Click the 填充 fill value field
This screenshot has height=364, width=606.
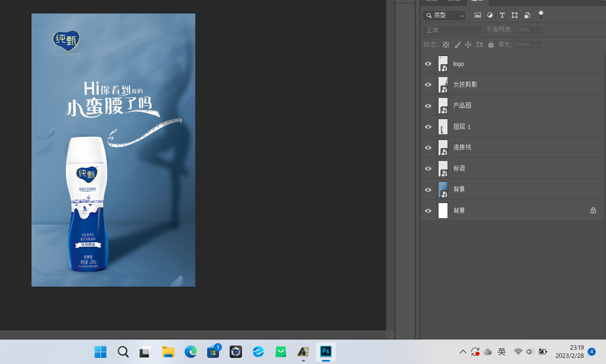point(525,45)
